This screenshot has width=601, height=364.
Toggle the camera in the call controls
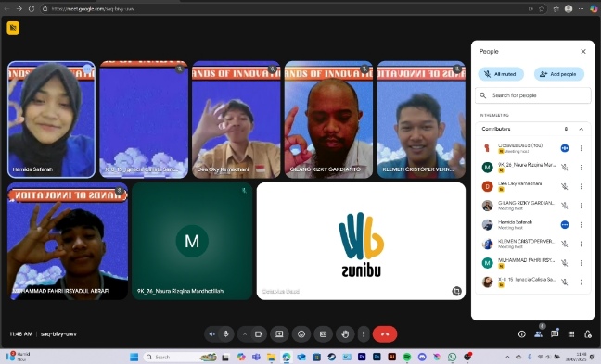click(x=259, y=334)
